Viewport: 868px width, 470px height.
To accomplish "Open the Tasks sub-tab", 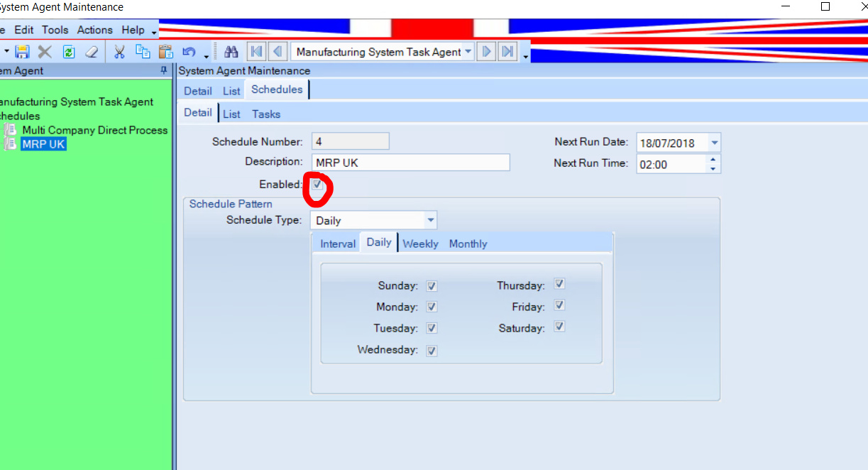I will click(266, 114).
